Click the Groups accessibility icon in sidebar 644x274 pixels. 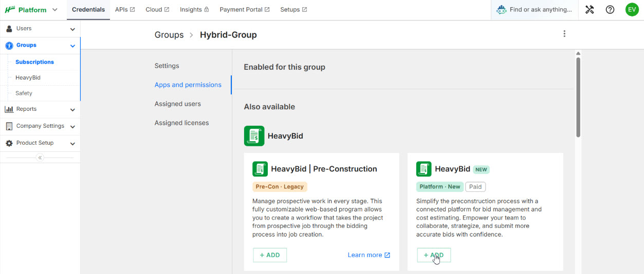(x=9, y=46)
